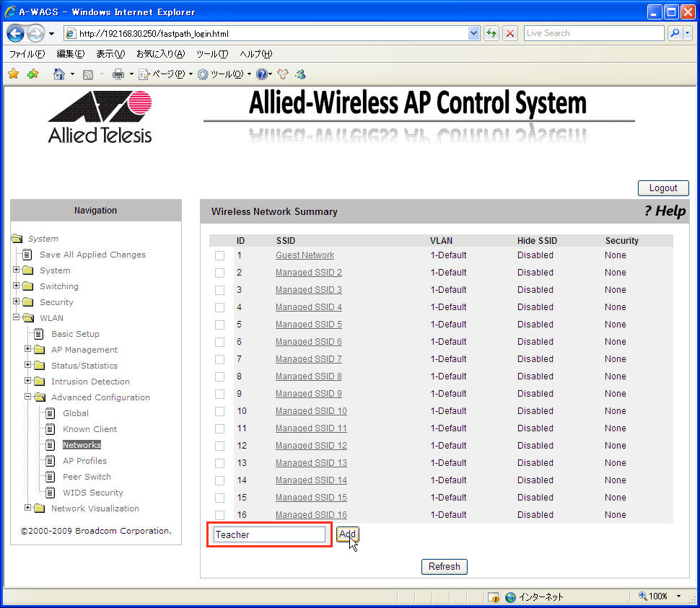Click status bar popup blocker icon
This screenshot has height=608, width=700.
point(494,597)
